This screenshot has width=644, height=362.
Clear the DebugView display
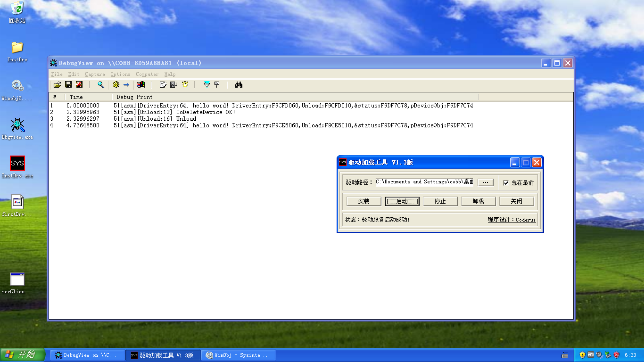79,85
